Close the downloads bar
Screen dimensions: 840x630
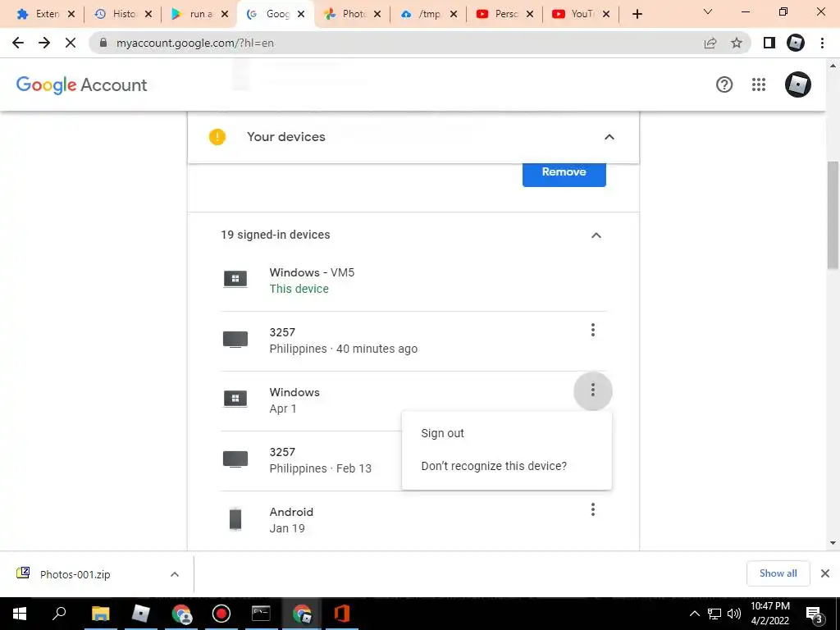click(x=825, y=573)
